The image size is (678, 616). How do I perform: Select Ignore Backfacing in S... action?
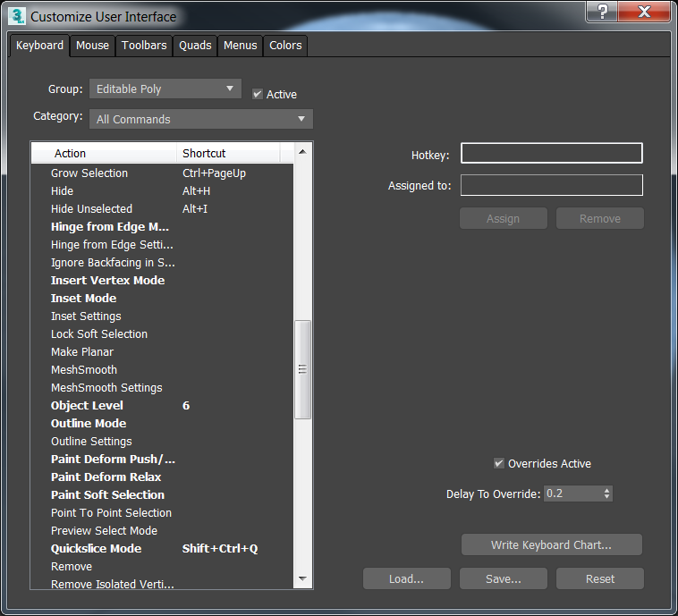[x=113, y=262]
